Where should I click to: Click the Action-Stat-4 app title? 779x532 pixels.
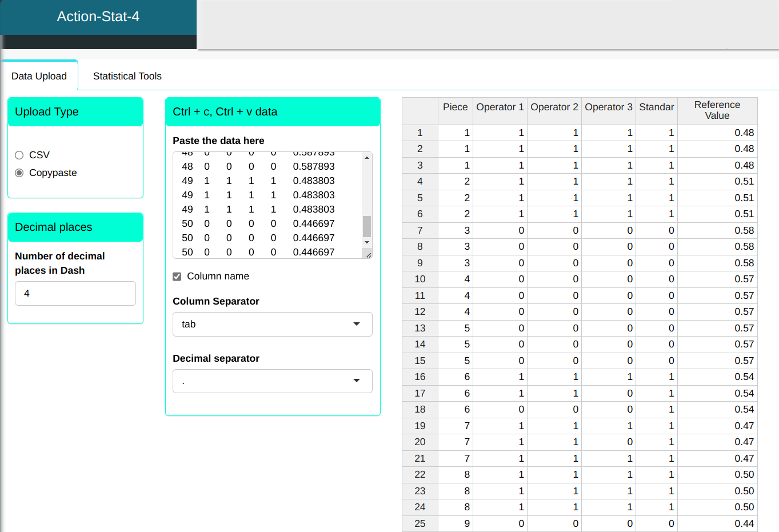[98, 17]
